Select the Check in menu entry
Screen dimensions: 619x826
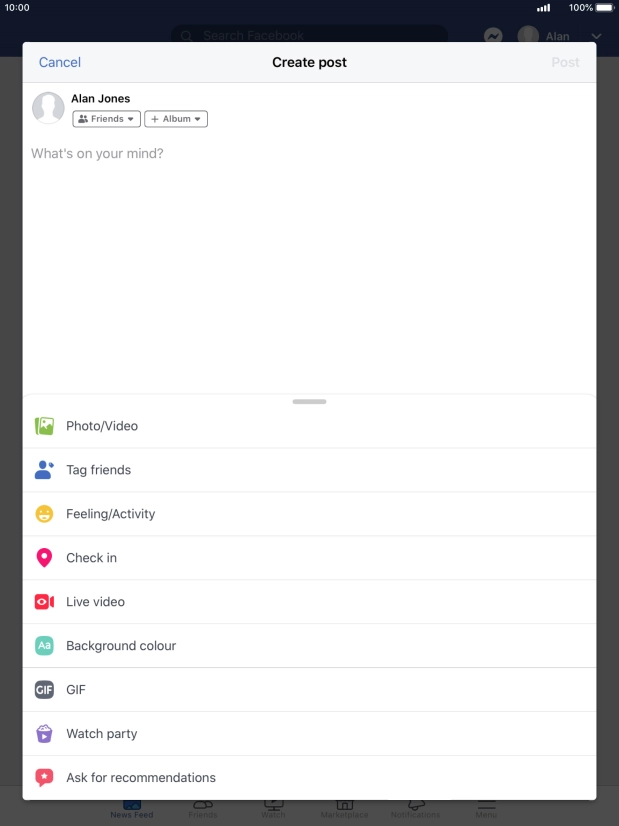[309, 558]
